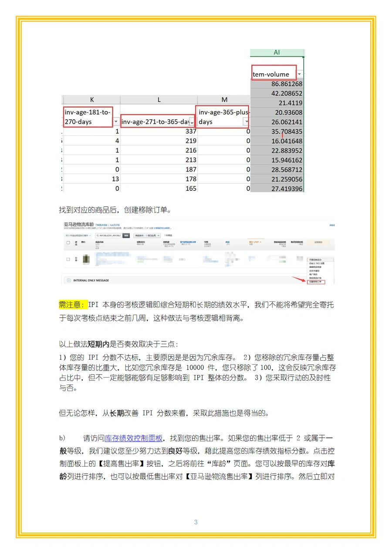Select Excel column header AI
392x554 pixels.
coord(277,52)
